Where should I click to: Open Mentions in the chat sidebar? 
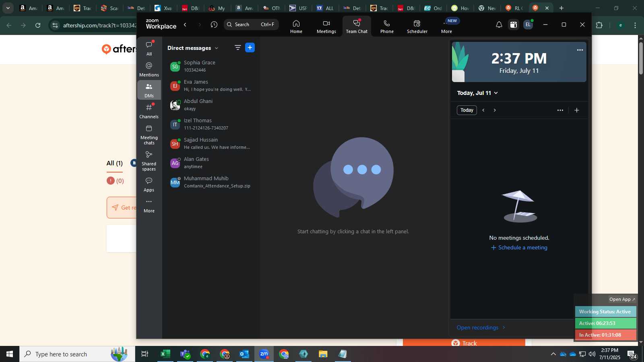(x=149, y=69)
